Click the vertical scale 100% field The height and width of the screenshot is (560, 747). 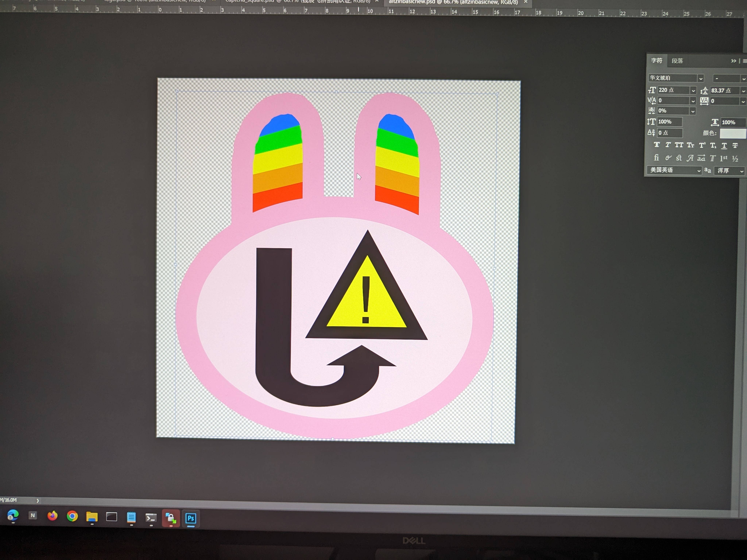pos(669,122)
